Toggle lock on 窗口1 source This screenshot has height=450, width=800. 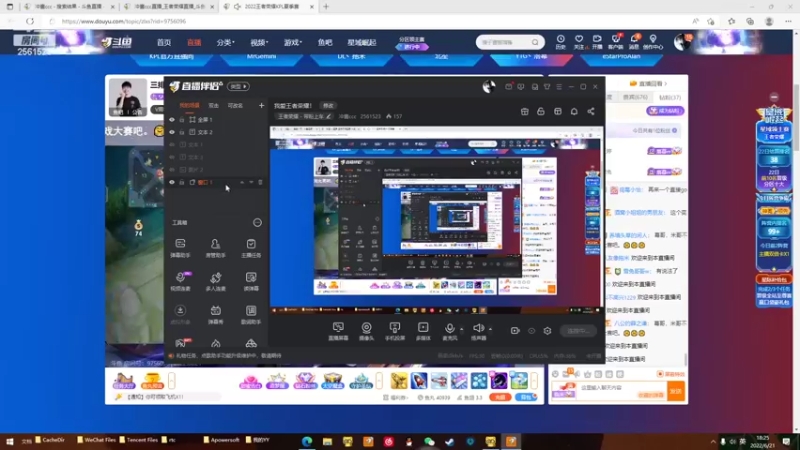coord(182,182)
